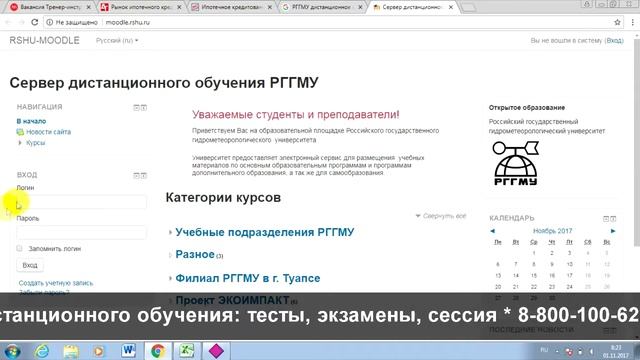Viewport: 640px width, 360px height.
Task: Bookmark this page with the star icon
Action: click(617, 22)
